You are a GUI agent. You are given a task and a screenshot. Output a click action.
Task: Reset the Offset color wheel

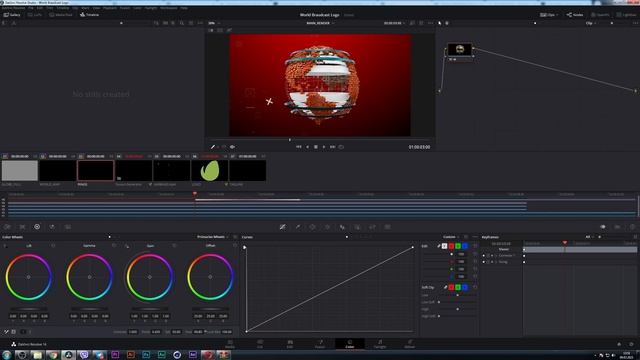coord(235,246)
